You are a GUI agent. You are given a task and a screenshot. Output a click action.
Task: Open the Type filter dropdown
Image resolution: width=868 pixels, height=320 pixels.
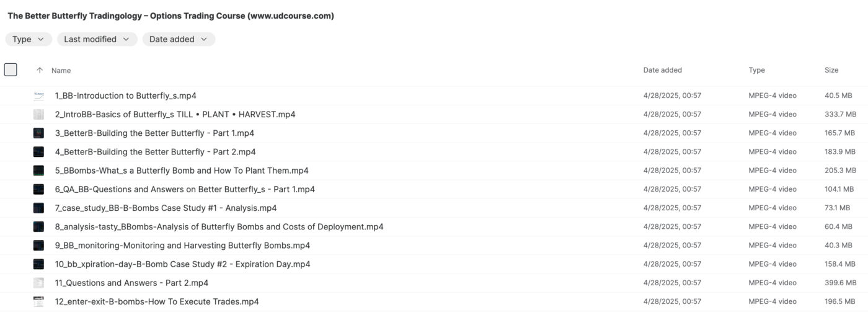coord(29,39)
